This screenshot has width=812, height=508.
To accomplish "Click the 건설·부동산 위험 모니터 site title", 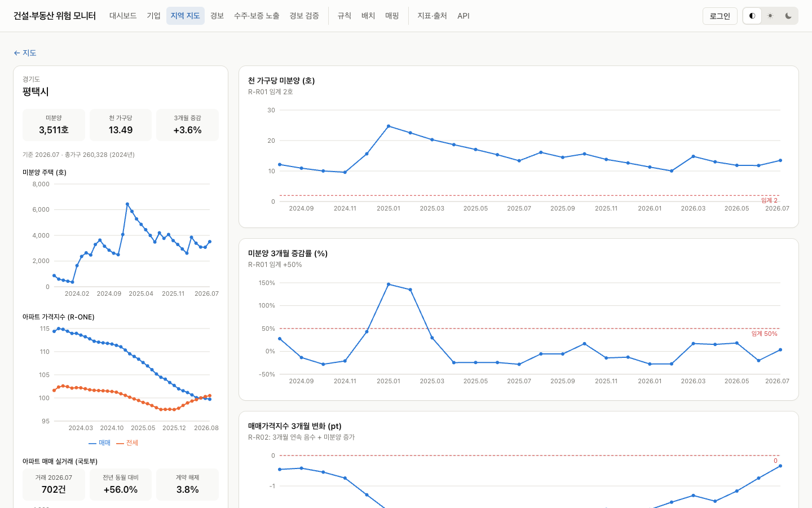I will tap(55, 16).
